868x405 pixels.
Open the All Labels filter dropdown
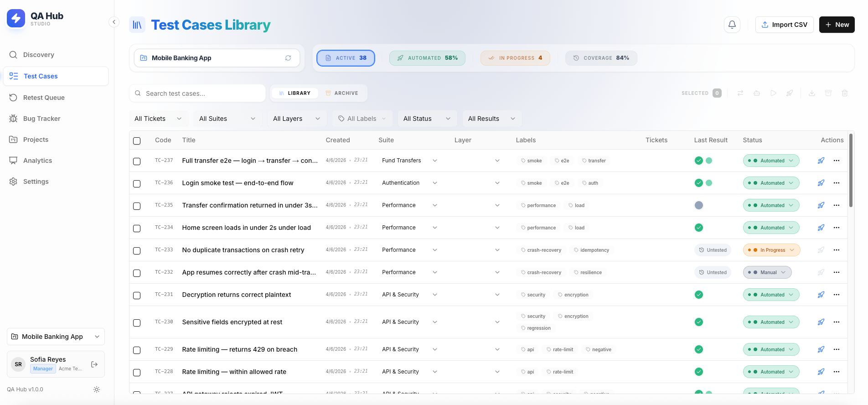tap(362, 119)
